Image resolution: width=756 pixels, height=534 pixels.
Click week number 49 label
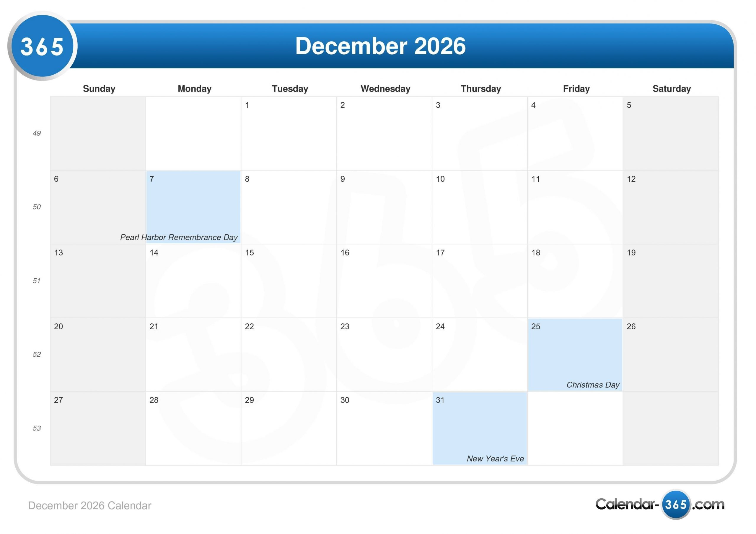(x=36, y=133)
